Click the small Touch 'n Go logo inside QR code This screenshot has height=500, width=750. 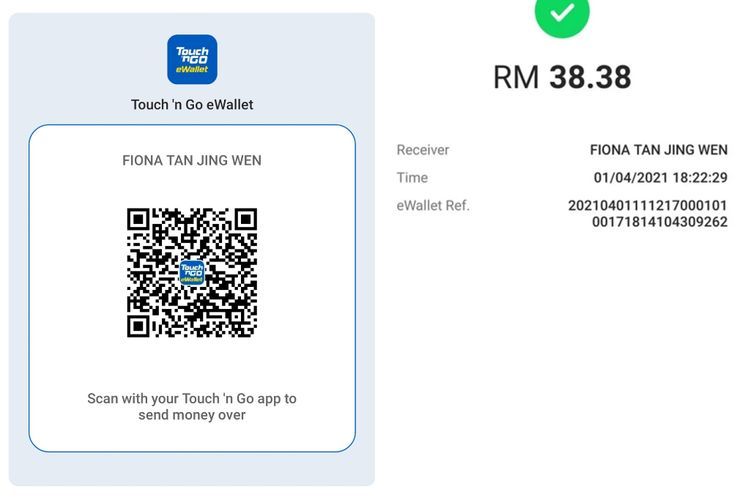192,273
